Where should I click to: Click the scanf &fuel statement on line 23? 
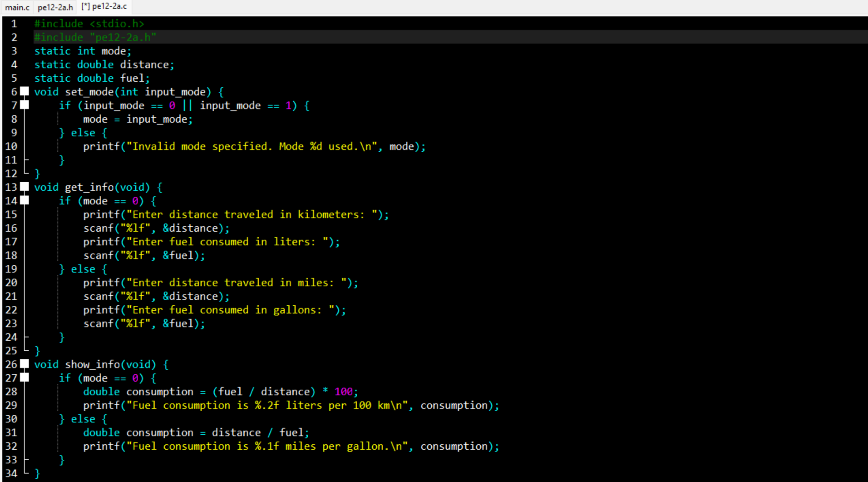(144, 323)
